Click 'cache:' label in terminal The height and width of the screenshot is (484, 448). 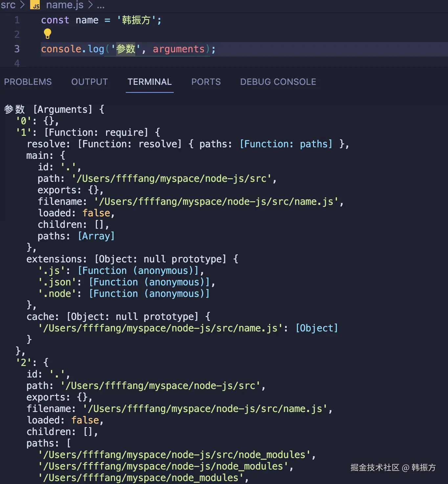43,317
